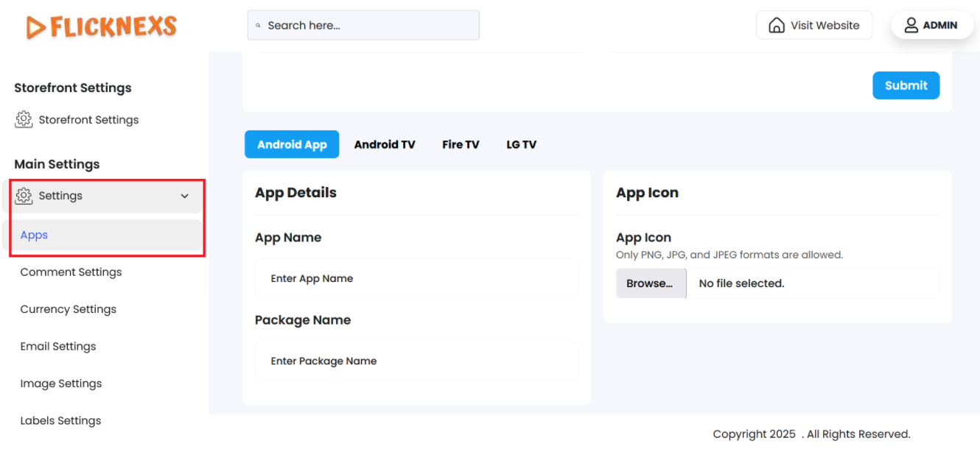Open the LG TV tab
This screenshot has width=980, height=449.
[x=521, y=144]
